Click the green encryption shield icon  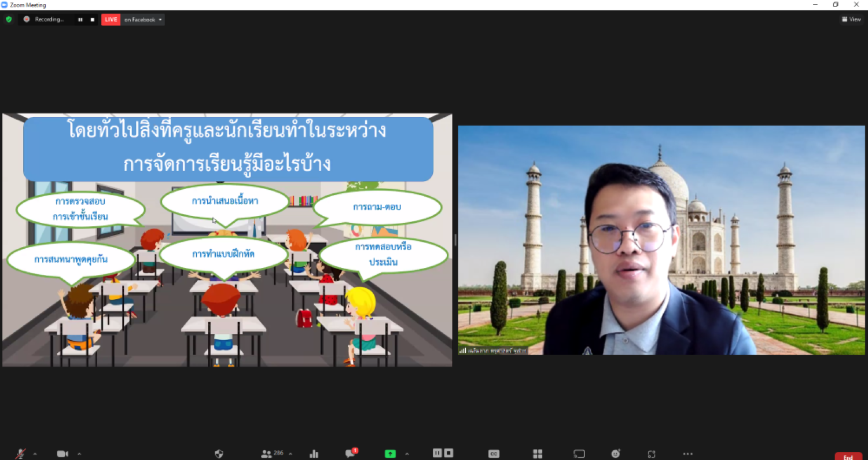[9, 19]
